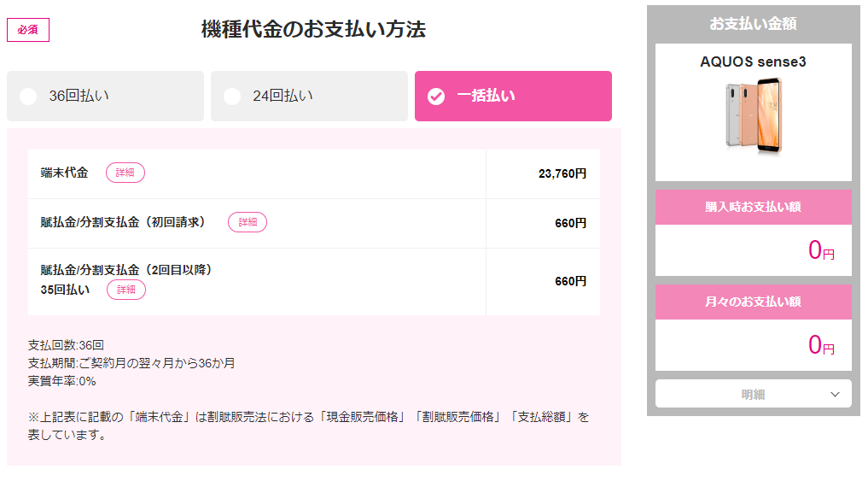Click the AQUOS sense3 product title
The height and width of the screenshot is (481, 868).
coord(753,62)
